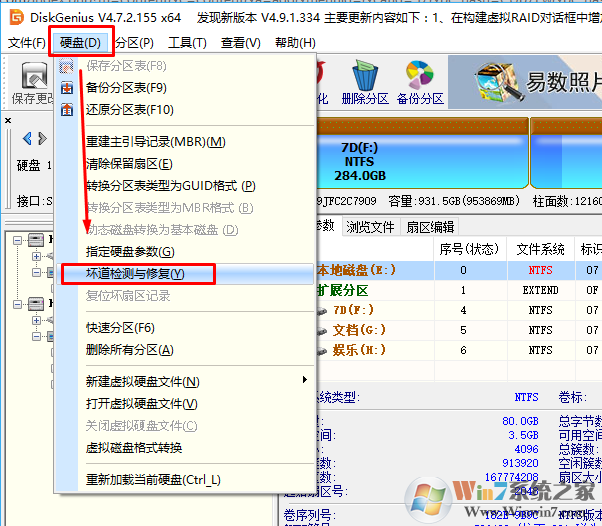Viewport: 602px width, 526px height.
Task: Click the restore partition table icon in the menu
Action: click(x=67, y=110)
